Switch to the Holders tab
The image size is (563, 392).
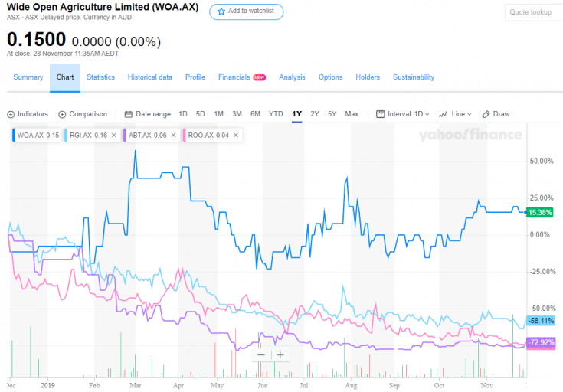pos(368,77)
